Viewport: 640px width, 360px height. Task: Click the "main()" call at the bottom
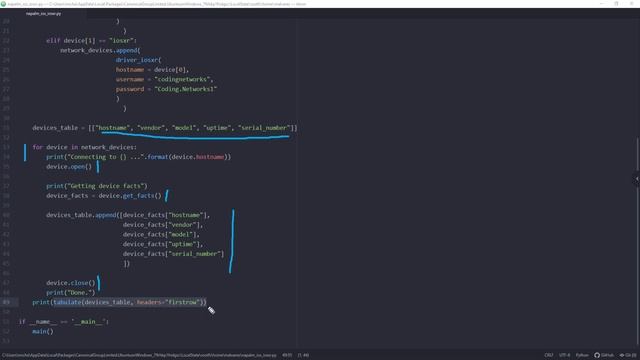click(x=43, y=331)
